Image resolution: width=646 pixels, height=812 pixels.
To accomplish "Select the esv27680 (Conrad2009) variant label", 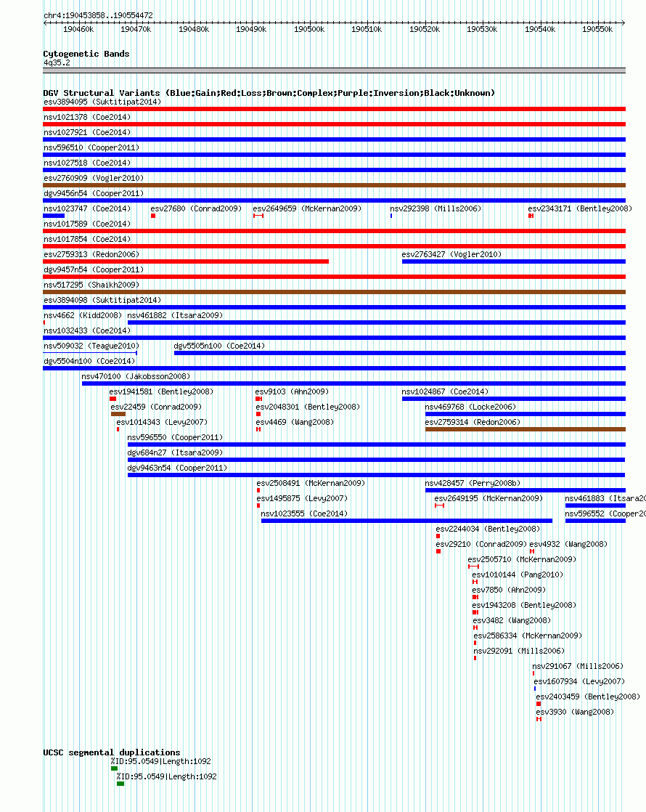I will click(x=196, y=208).
